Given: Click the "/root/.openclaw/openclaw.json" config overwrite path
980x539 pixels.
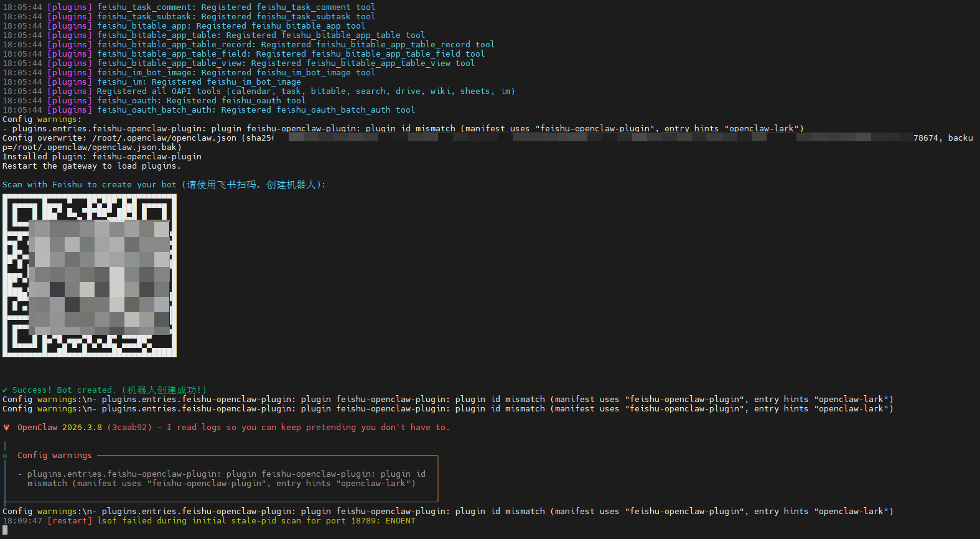Looking at the screenshot, I should tap(164, 138).
